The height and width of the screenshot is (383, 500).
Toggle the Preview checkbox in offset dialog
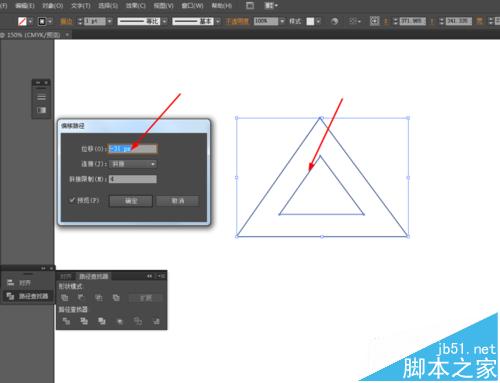(x=72, y=200)
